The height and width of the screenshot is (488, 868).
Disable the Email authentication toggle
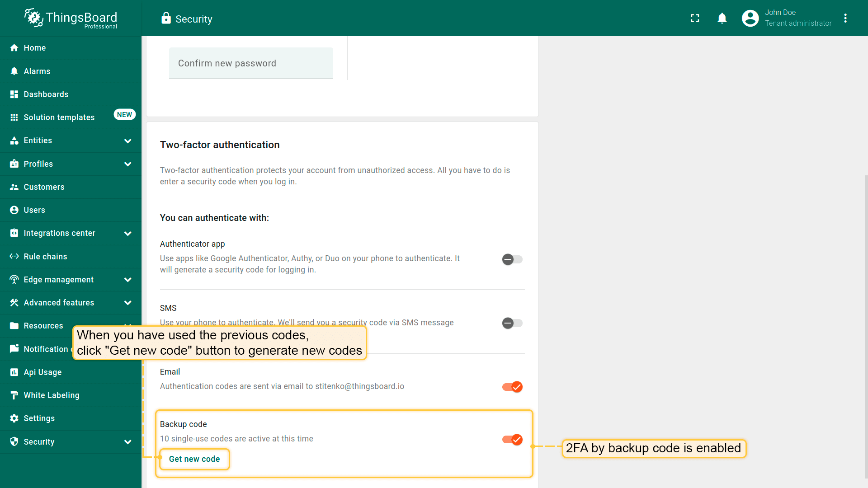click(512, 387)
